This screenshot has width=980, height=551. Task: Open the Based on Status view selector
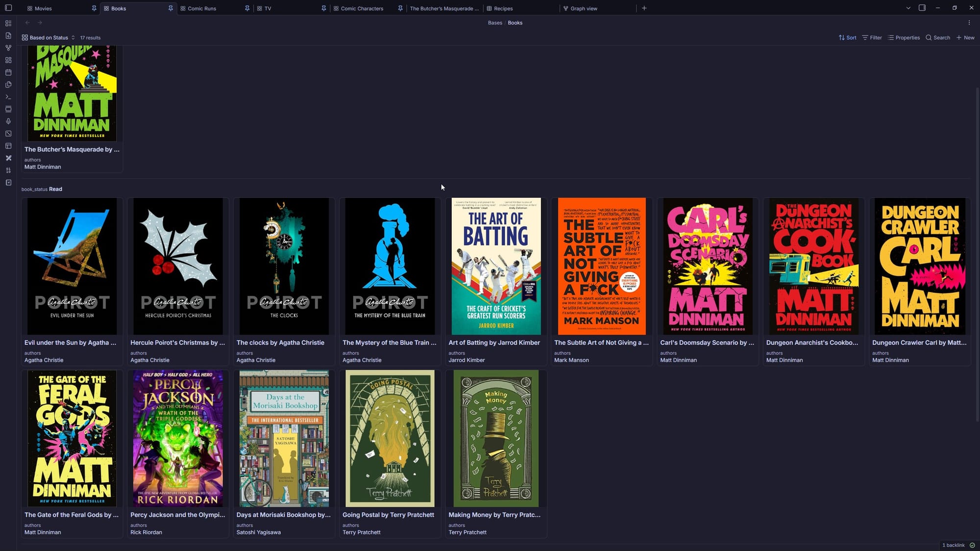[49, 38]
